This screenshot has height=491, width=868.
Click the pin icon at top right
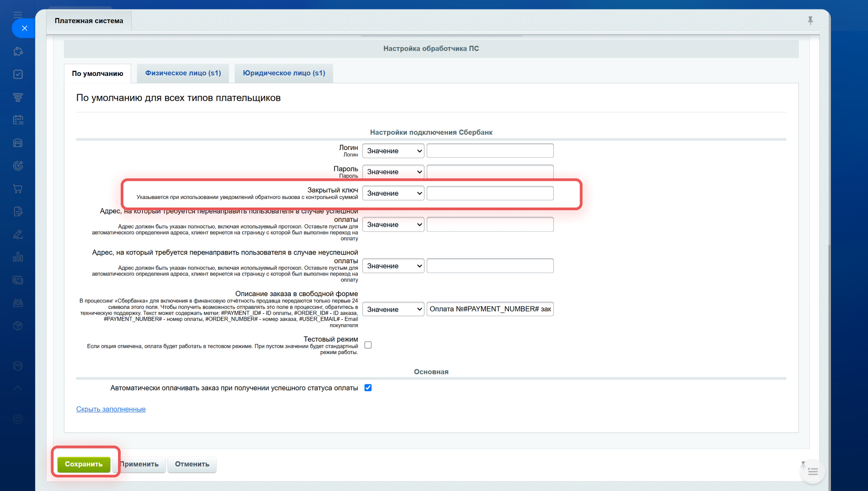[810, 20]
